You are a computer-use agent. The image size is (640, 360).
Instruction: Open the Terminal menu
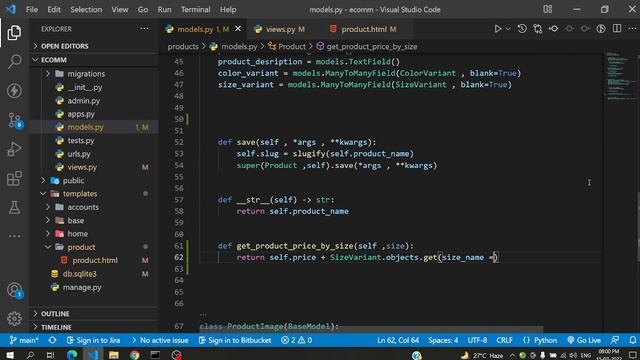pos(196,9)
